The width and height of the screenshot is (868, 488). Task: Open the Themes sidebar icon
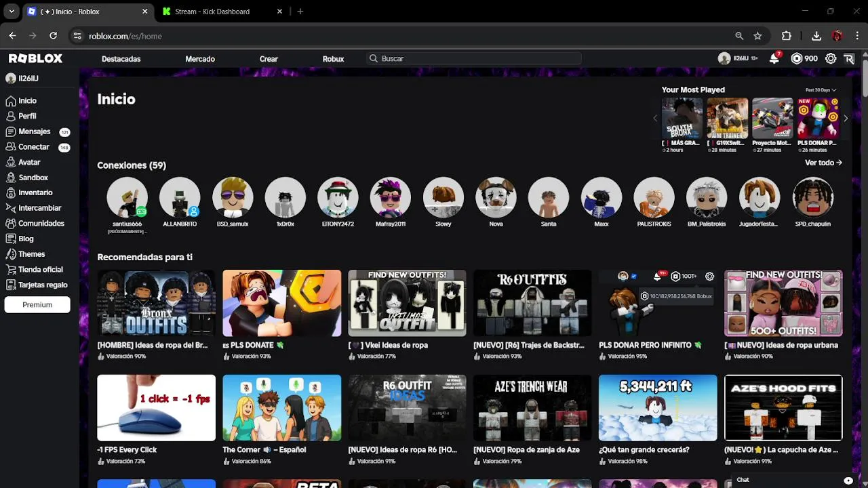pos(11,254)
